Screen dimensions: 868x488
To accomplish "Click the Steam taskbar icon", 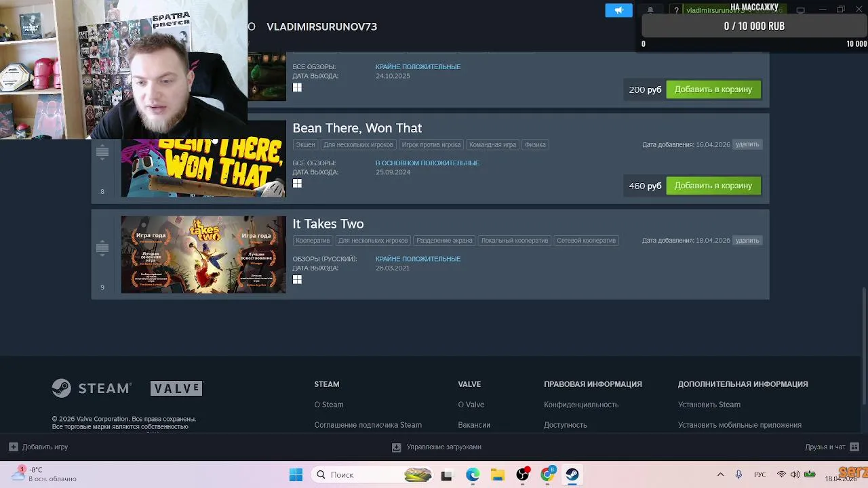I will (x=572, y=475).
